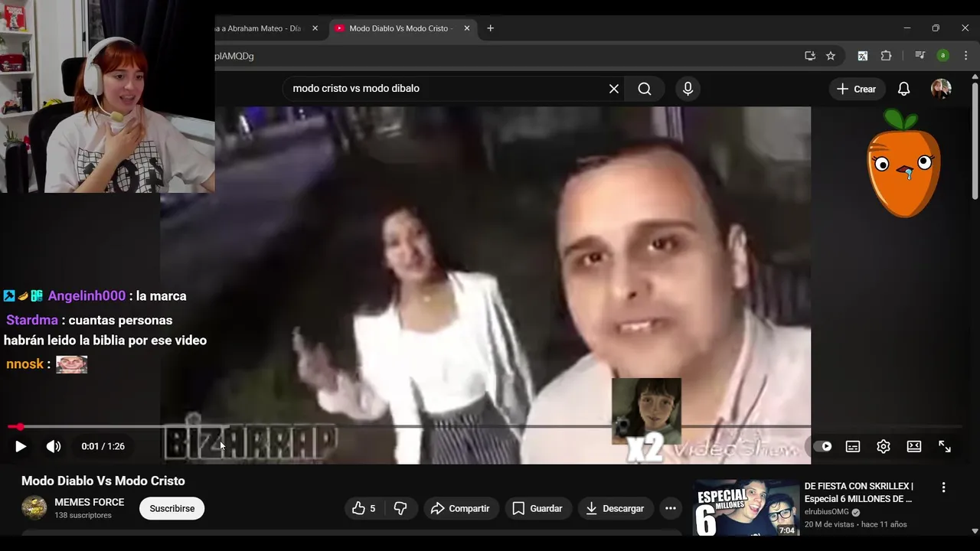Play the paused YouTube video
980x551 pixels.
pyautogui.click(x=21, y=446)
